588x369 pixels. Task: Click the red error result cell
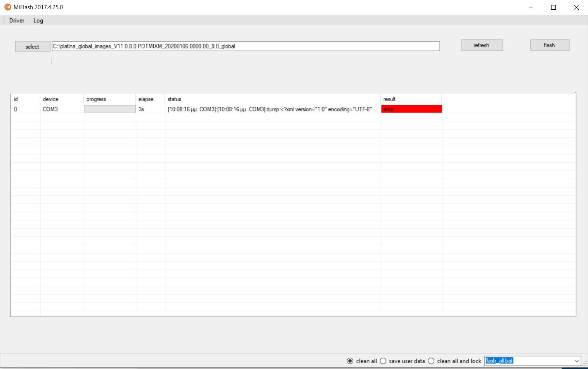pos(411,109)
